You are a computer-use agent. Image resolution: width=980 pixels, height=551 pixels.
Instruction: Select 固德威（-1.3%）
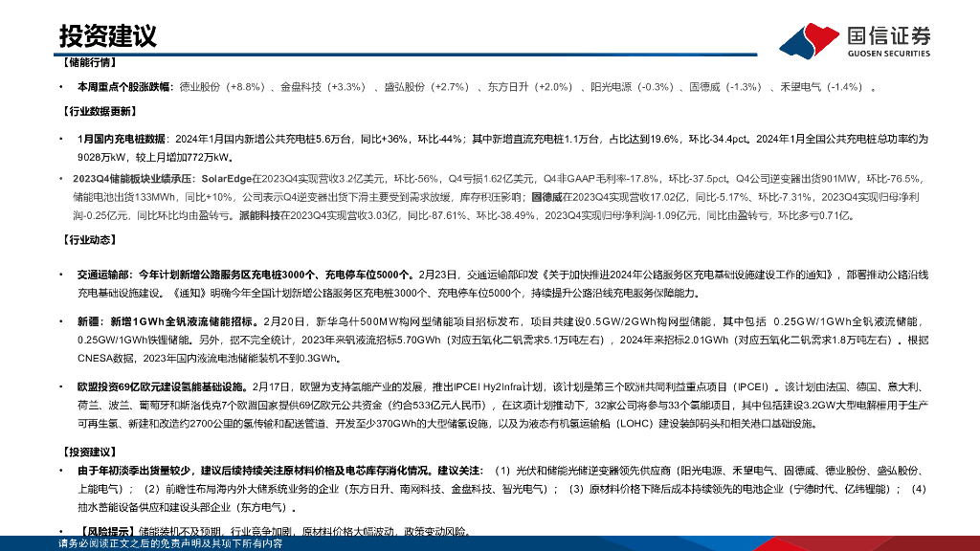pos(725,87)
